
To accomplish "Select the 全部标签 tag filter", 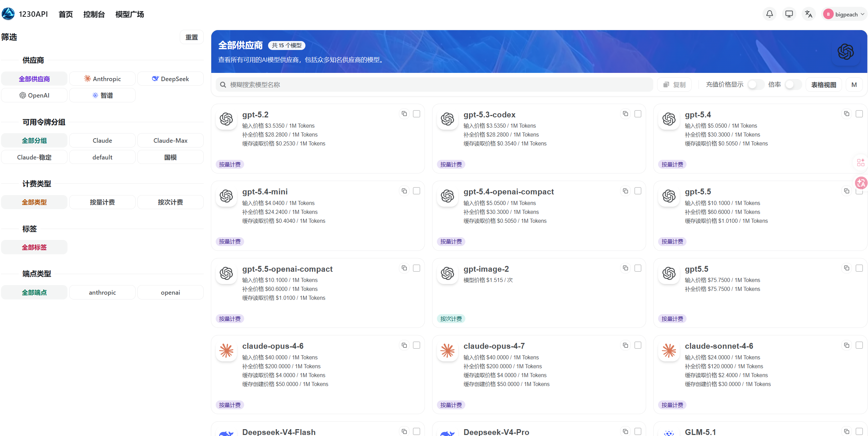I will pyautogui.click(x=34, y=247).
